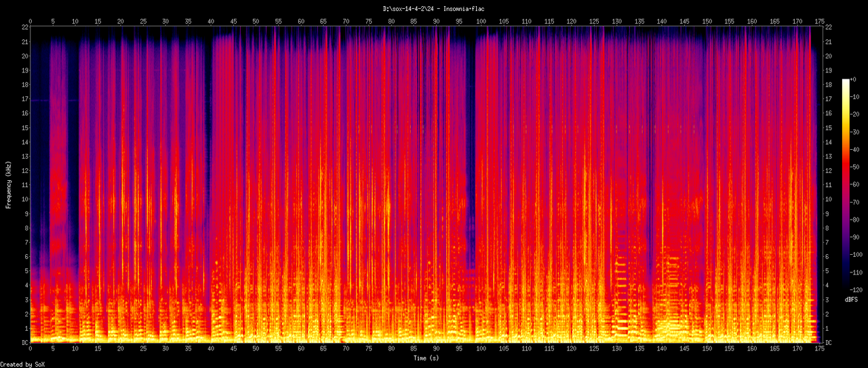Click "75" on the top time axis
The height and width of the screenshot is (368, 868).
pos(368,21)
